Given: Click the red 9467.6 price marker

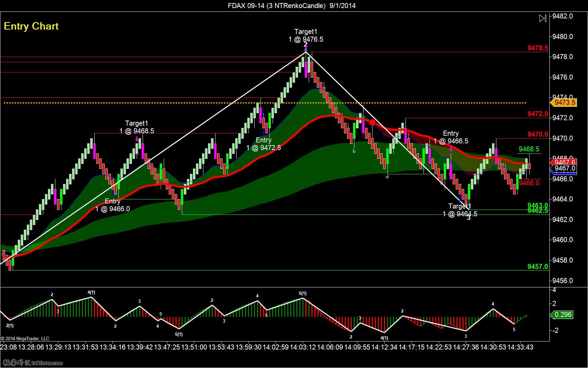Looking at the screenshot, I should pos(563,162).
